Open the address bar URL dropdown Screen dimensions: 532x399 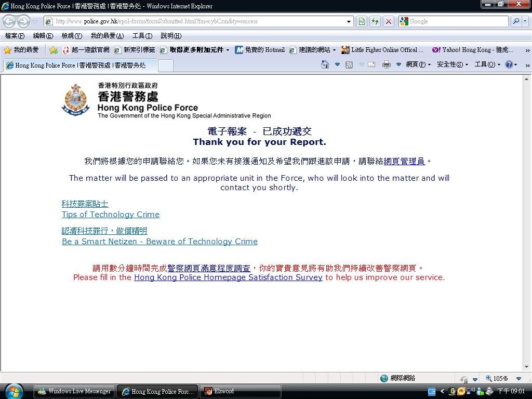coord(349,21)
